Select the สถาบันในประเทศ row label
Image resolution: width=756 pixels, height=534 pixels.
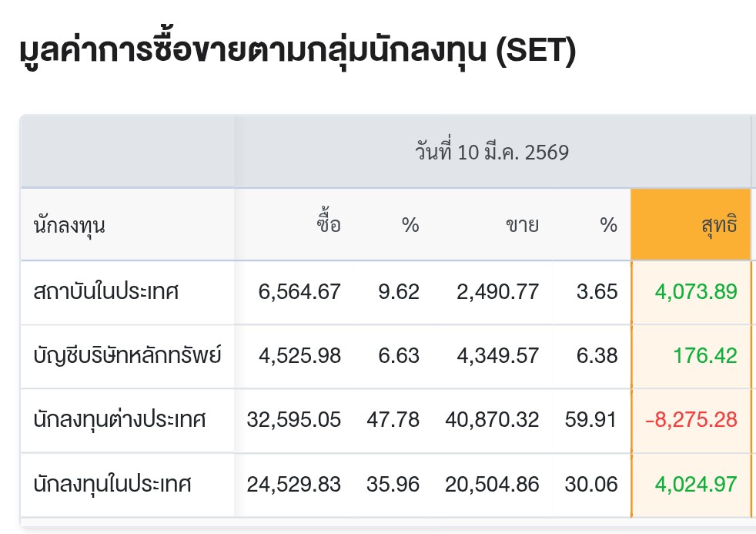click(106, 292)
